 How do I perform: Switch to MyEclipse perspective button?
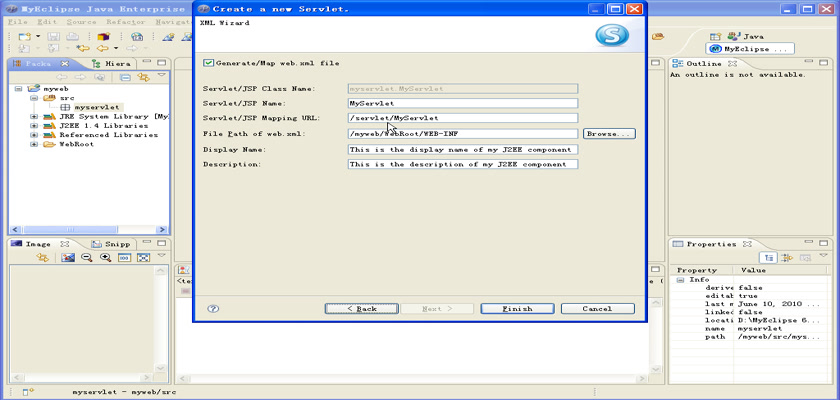coord(749,49)
